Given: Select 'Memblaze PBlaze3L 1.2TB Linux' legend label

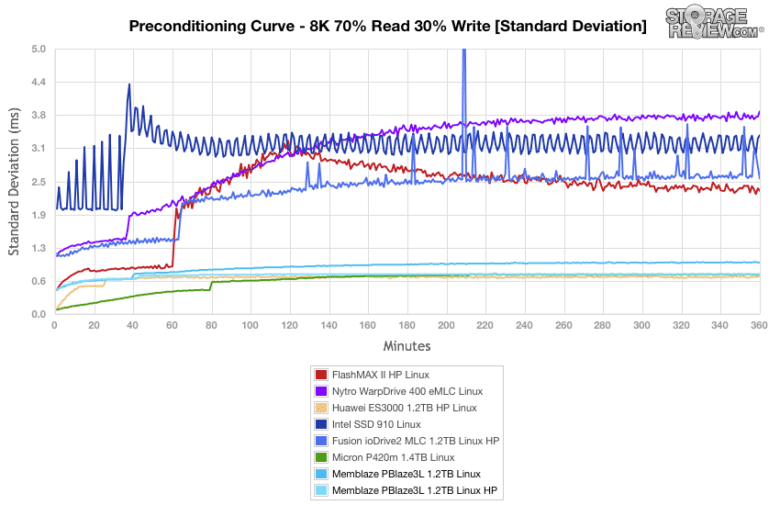Looking at the screenshot, I should point(406,474).
